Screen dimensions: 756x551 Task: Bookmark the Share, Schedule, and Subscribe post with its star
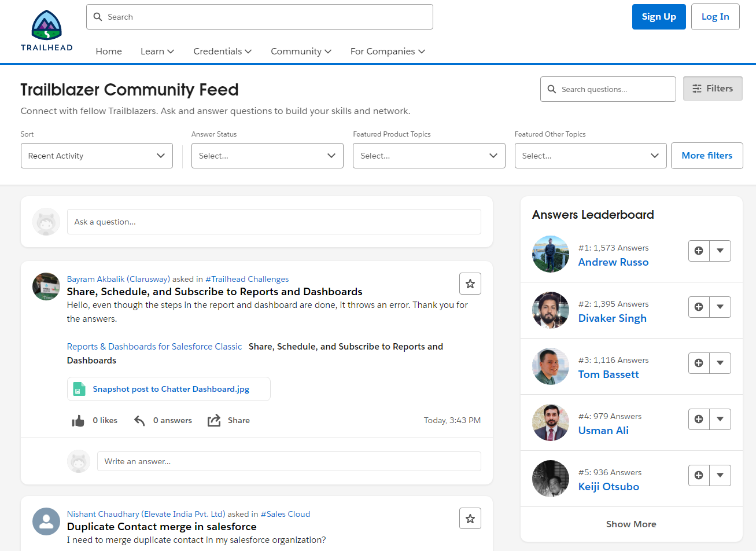[x=470, y=284]
